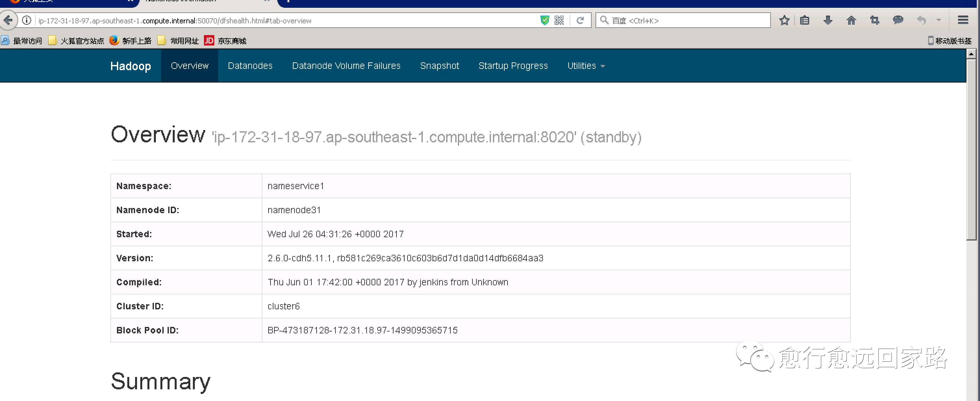
Task: Click the Cluster ID: label cell
Action: (x=186, y=306)
